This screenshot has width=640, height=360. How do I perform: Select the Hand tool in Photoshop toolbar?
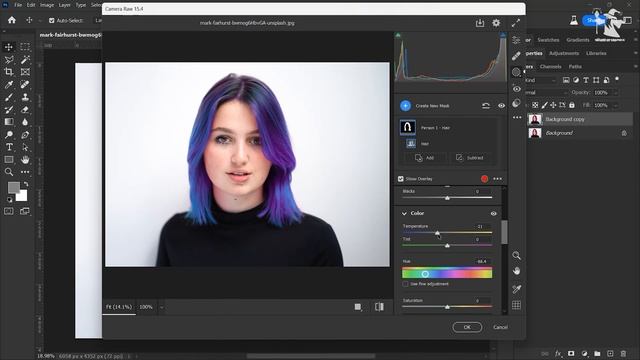[x=25, y=160]
